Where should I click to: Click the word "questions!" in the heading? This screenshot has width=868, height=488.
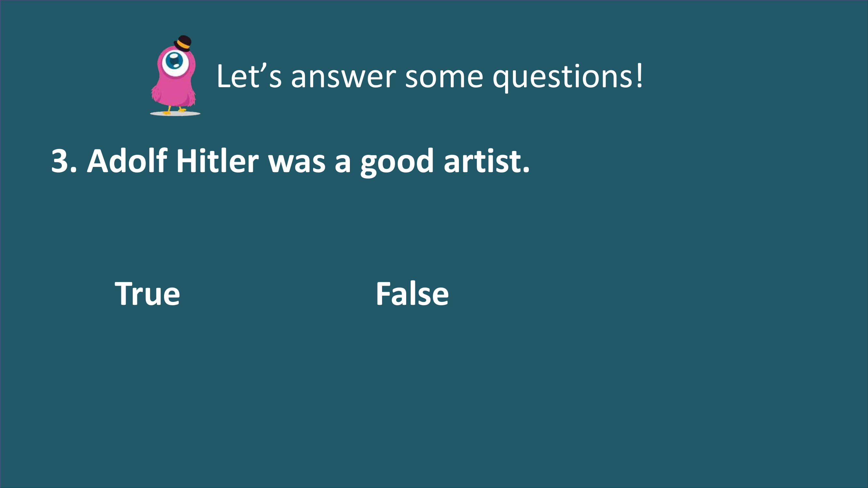[568, 77]
